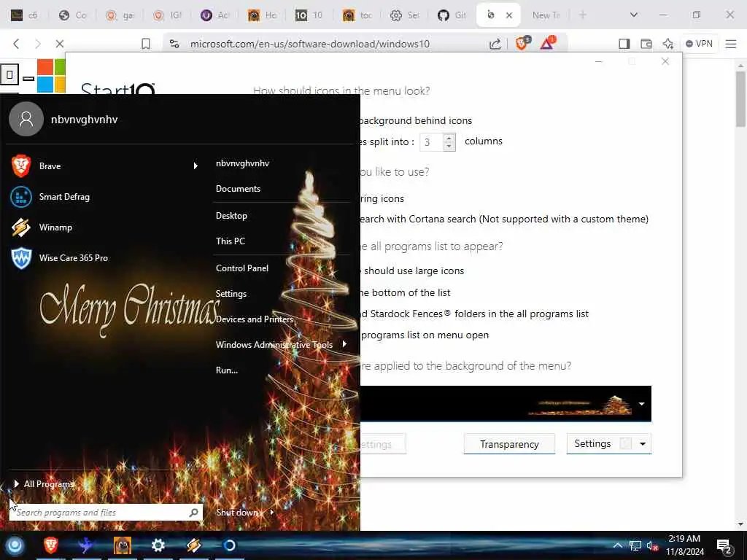Click the Shut down button
This screenshot has height=560, width=747.
pos(237,513)
